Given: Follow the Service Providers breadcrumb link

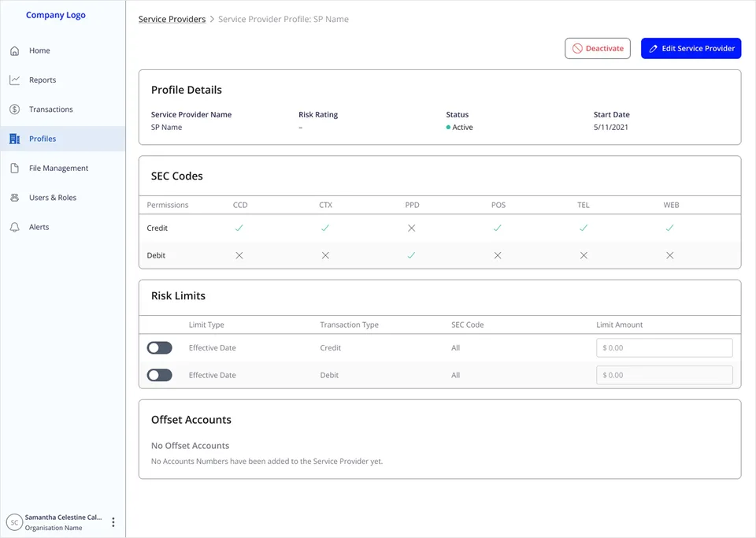Looking at the screenshot, I should click(172, 19).
